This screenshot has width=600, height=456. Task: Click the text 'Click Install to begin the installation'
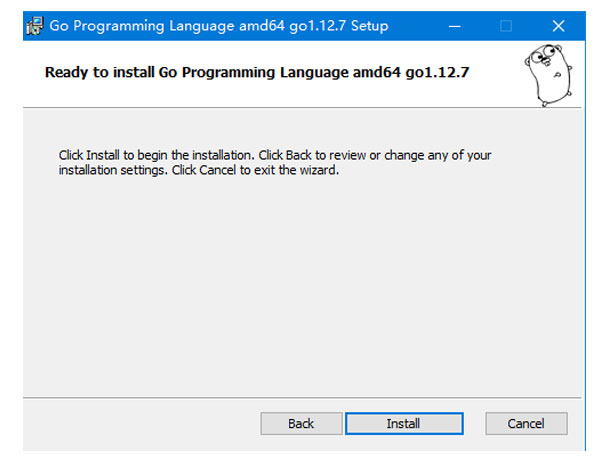tap(157, 155)
